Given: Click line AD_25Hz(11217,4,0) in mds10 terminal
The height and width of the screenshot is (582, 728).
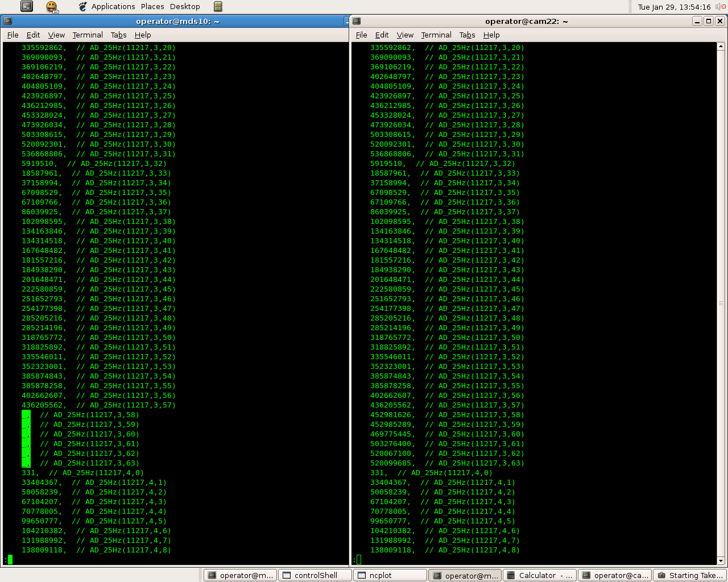Looking at the screenshot, I should pyautogui.click(x=82, y=473).
